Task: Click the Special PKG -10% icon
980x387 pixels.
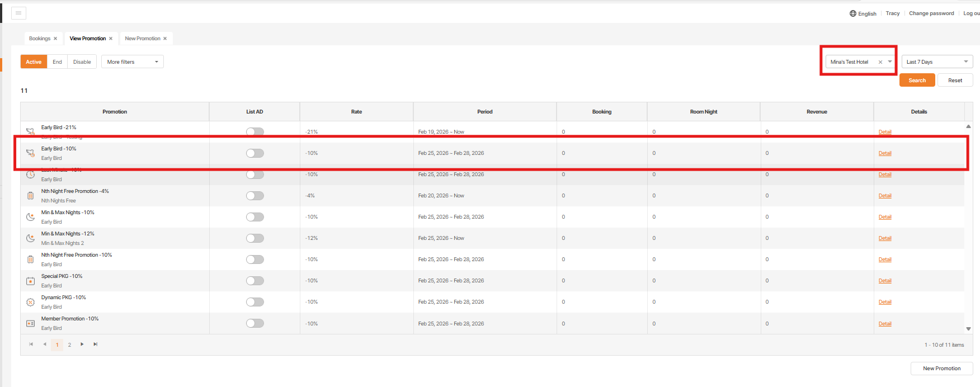Action: click(30, 281)
